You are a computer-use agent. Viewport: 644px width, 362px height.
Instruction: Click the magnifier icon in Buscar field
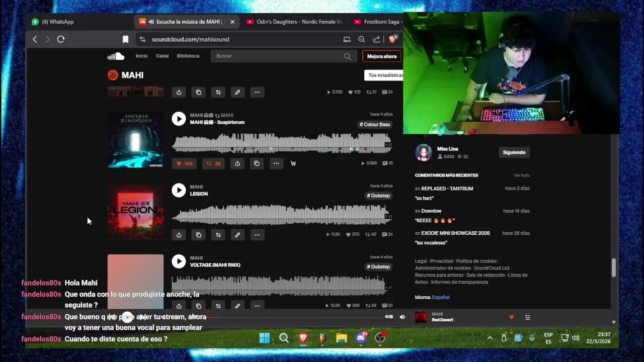[x=347, y=56]
